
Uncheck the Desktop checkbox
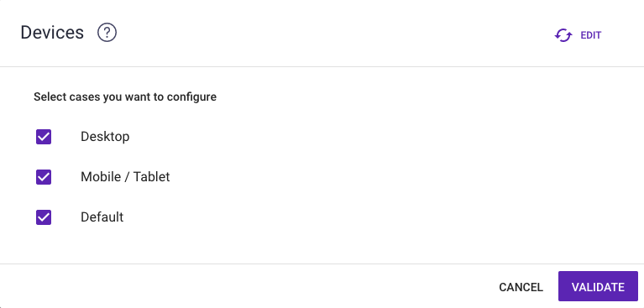point(44,137)
